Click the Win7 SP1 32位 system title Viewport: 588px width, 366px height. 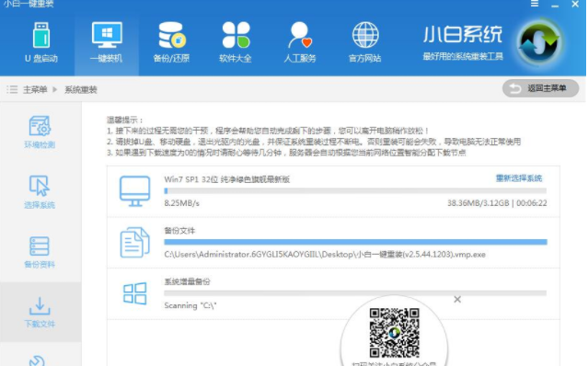(x=227, y=179)
